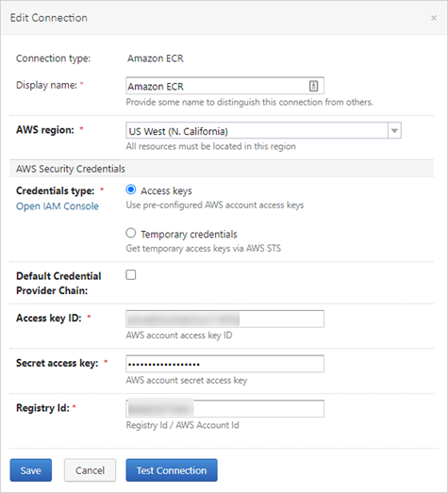Cancel editing the connection
Viewport: 448px width, 493px height.
coord(90,470)
